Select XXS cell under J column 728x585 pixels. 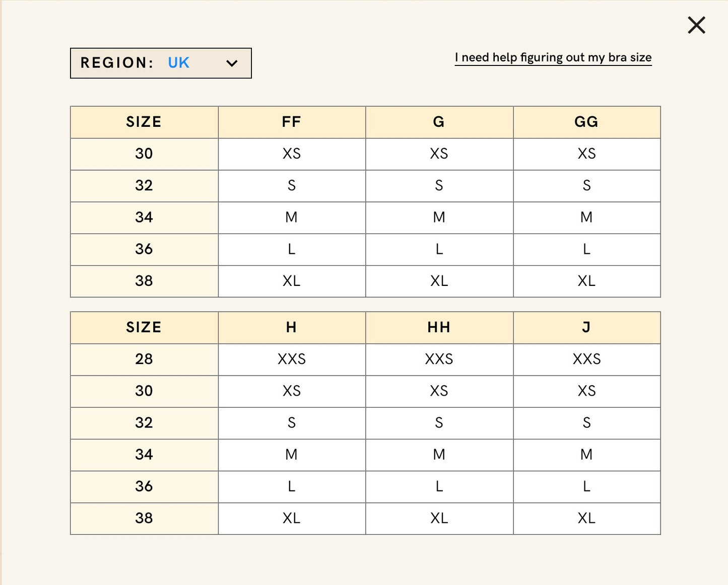tap(586, 359)
